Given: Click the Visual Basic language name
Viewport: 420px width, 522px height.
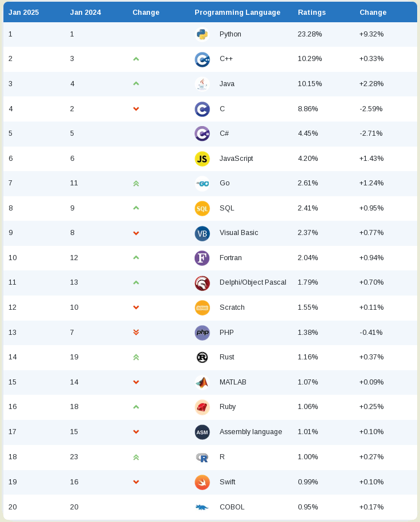Looking at the screenshot, I should point(239,233).
